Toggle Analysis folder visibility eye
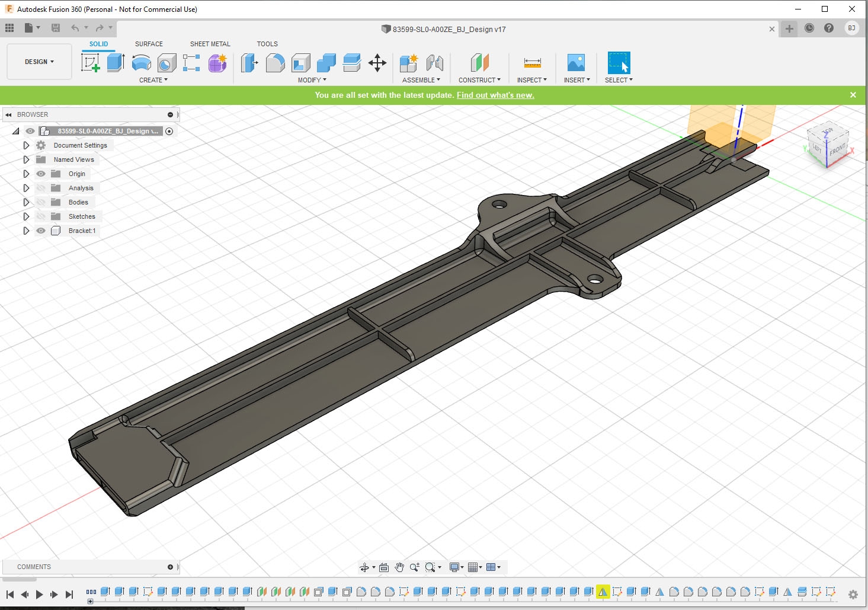Image resolution: width=868 pixels, height=610 pixels. click(x=41, y=188)
